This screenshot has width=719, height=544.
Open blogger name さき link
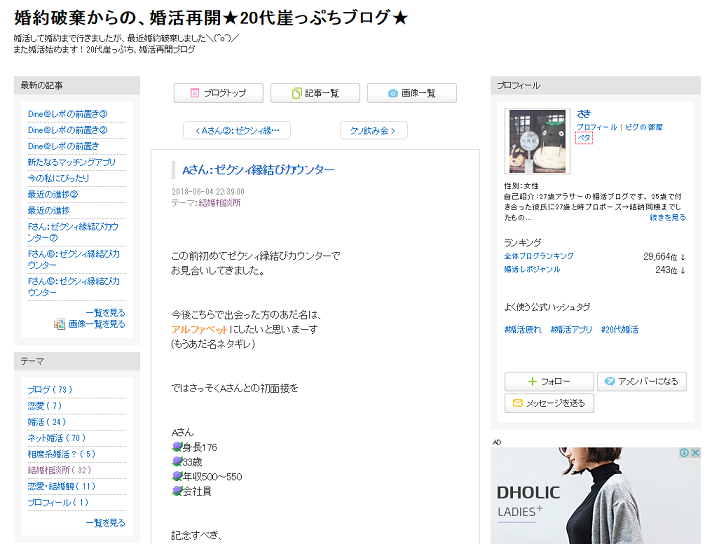pos(584,114)
